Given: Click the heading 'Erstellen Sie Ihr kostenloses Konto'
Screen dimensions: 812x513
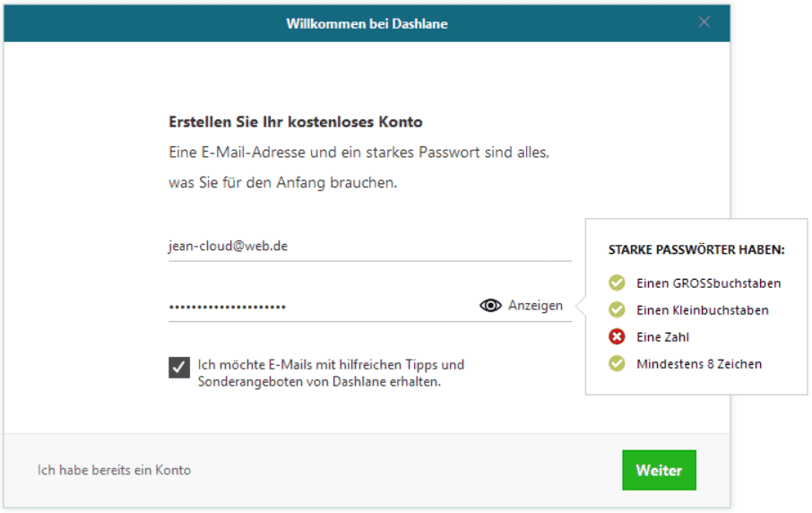Looking at the screenshot, I should tap(296, 122).
